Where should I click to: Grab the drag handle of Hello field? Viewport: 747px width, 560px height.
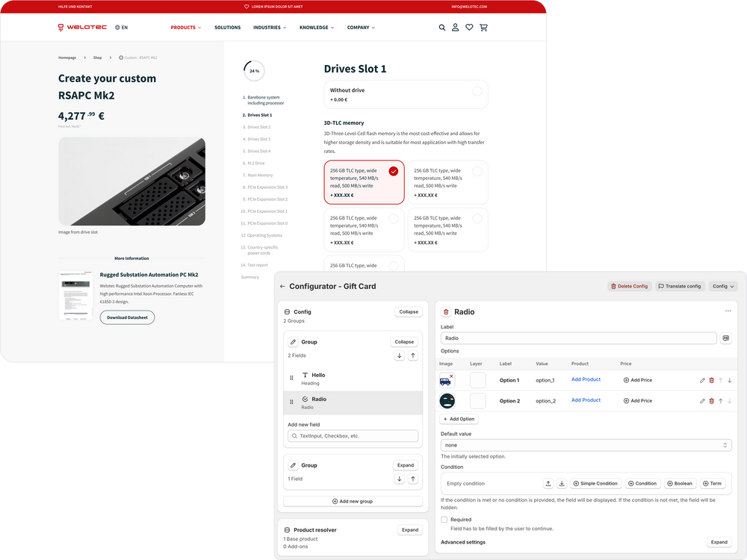[x=291, y=378]
